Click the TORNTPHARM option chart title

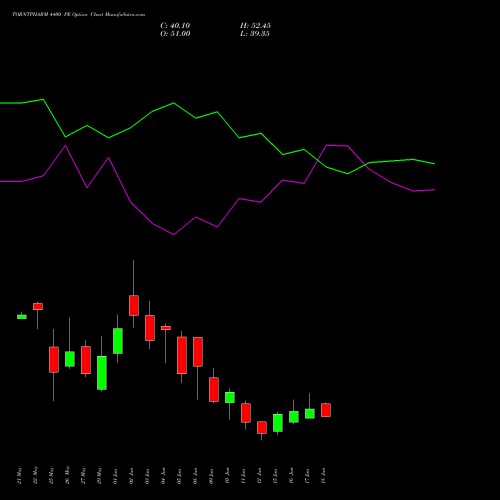(78, 15)
